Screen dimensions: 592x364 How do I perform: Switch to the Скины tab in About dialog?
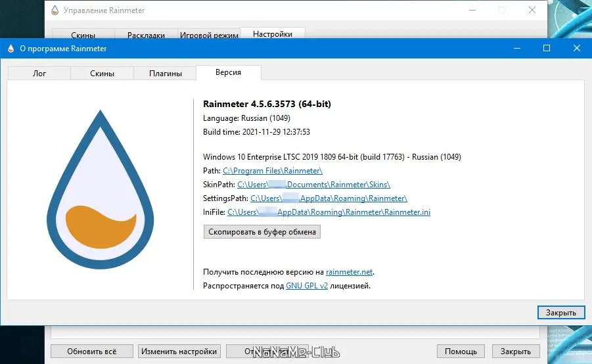coord(102,73)
